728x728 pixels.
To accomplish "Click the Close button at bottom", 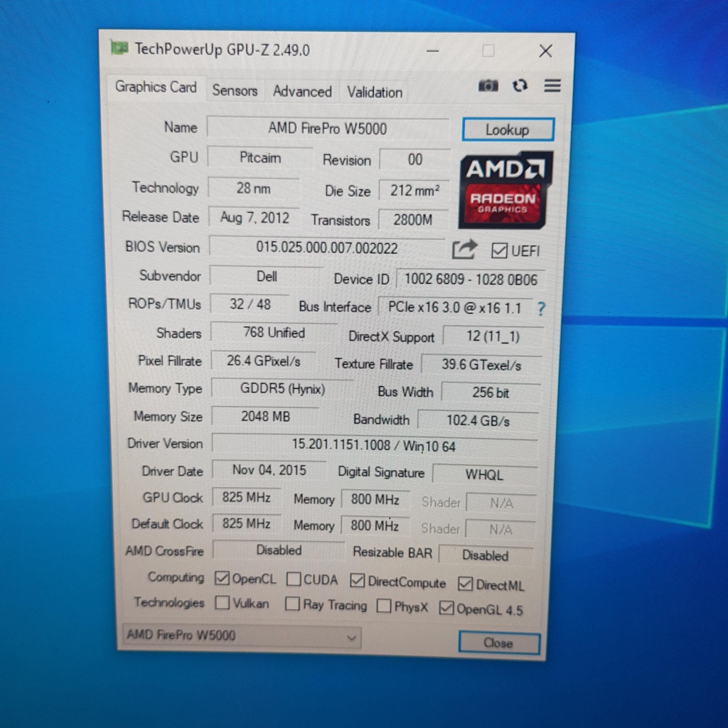I will [499, 643].
